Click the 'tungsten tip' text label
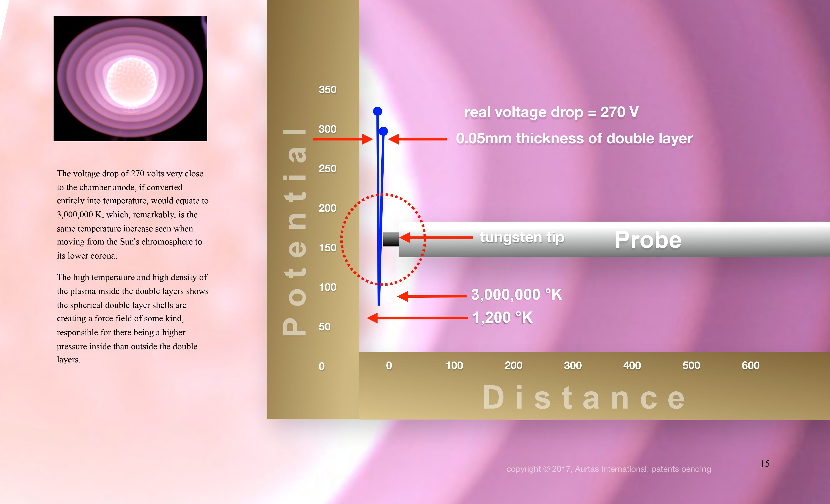The image size is (830, 504). click(522, 238)
